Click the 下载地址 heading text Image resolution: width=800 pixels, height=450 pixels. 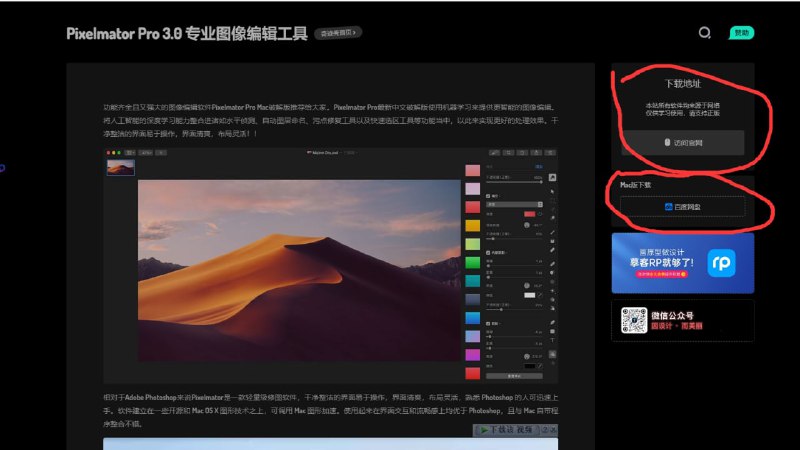click(x=683, y=84)
